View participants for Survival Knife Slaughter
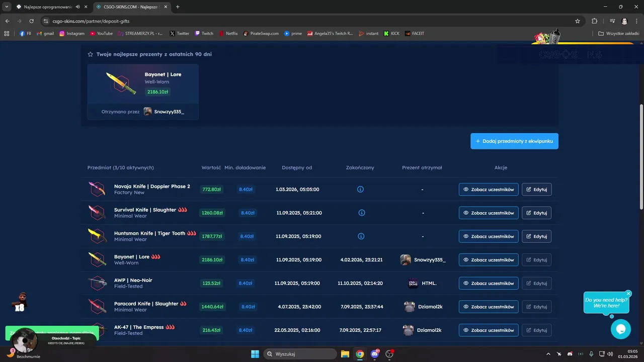644x362 pixels. coord(489,213)
